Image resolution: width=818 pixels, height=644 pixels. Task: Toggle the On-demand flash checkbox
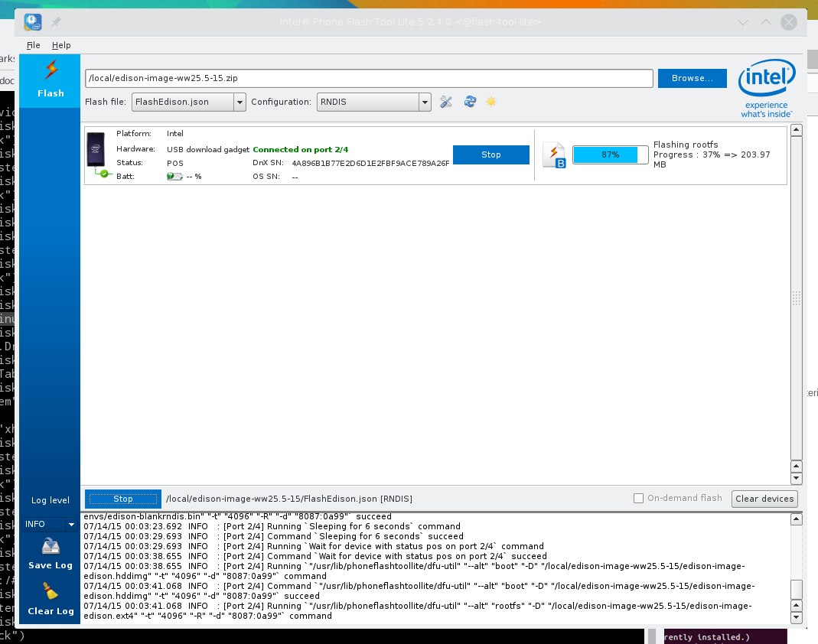point(638,499)
